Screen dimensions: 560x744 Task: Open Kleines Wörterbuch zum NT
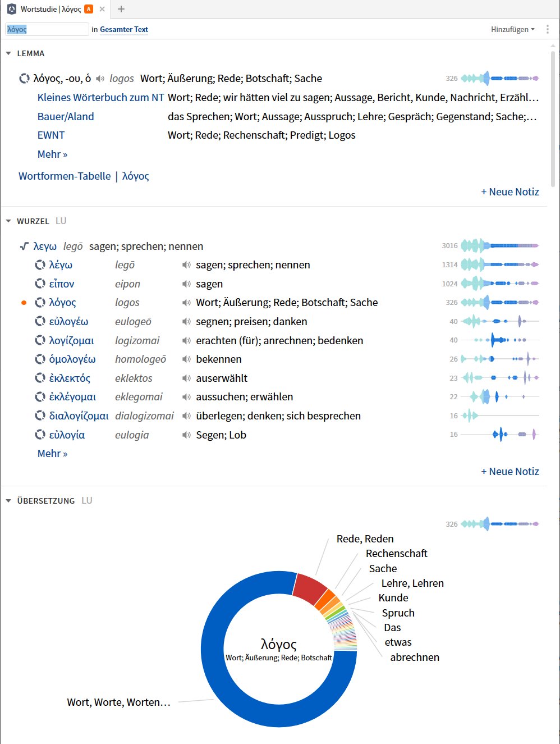point(101,98)
